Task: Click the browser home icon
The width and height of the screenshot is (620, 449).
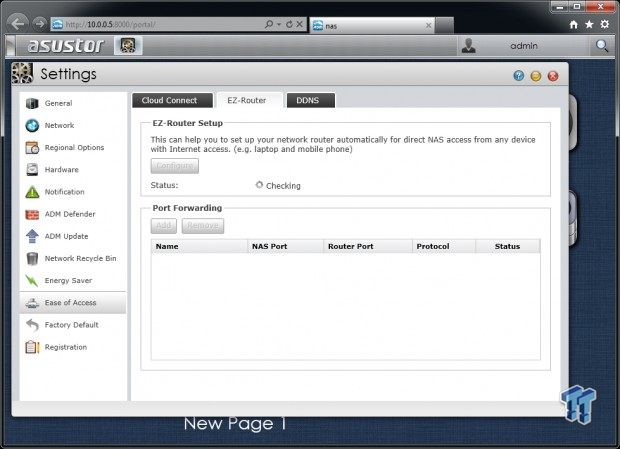Action: click(573, 25)
